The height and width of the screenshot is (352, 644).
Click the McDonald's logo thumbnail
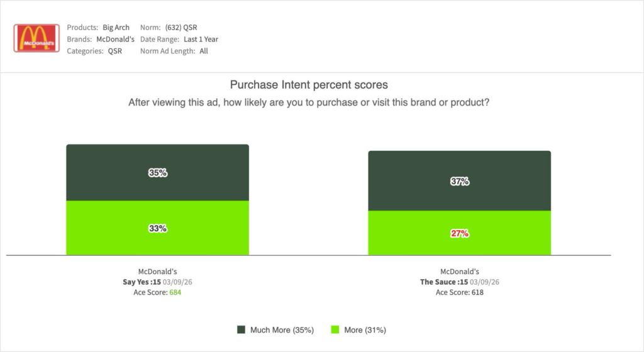[x=36, y=38]
